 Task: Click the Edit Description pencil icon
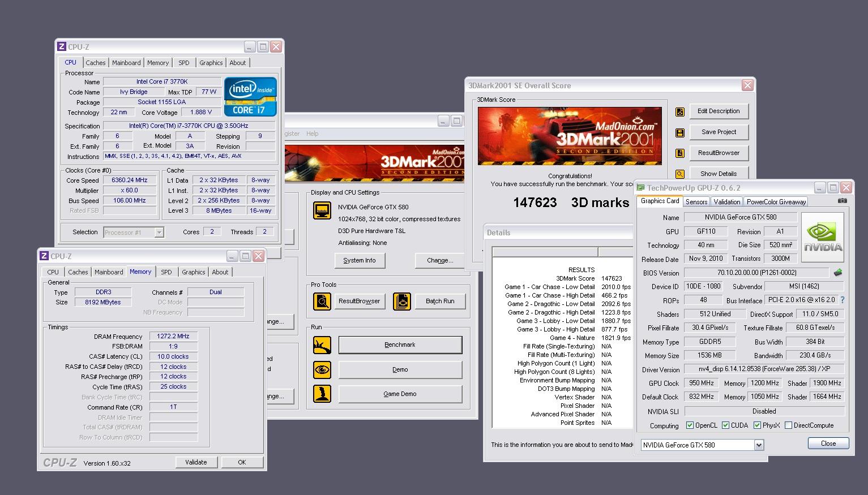680,112
